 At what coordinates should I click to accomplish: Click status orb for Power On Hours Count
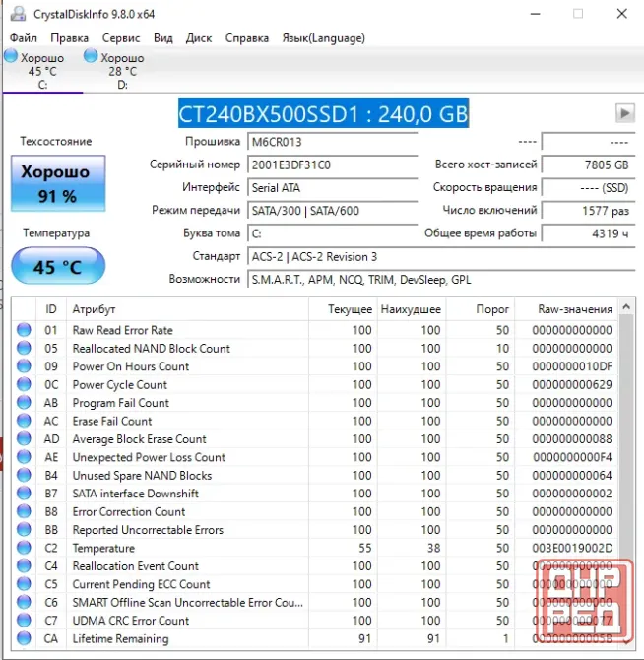point(24,365)
